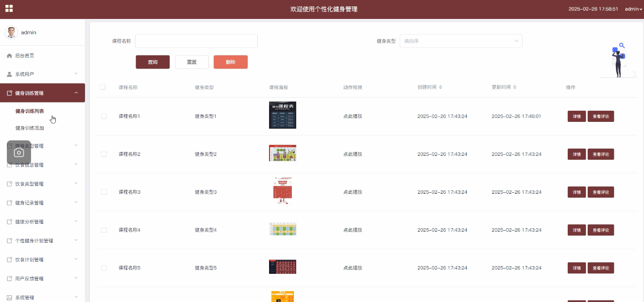
Task: Check the row for 课程名称3
Action: click(104, 192)
